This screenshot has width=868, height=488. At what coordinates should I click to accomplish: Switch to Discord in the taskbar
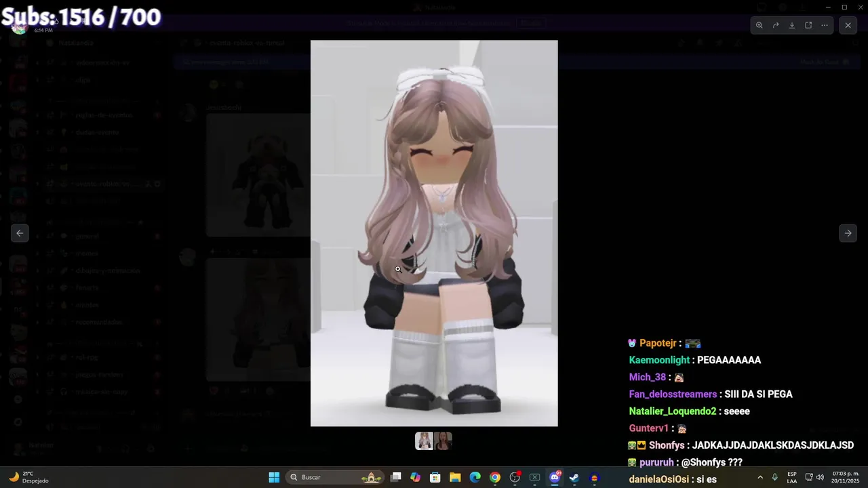pos(555,477)
